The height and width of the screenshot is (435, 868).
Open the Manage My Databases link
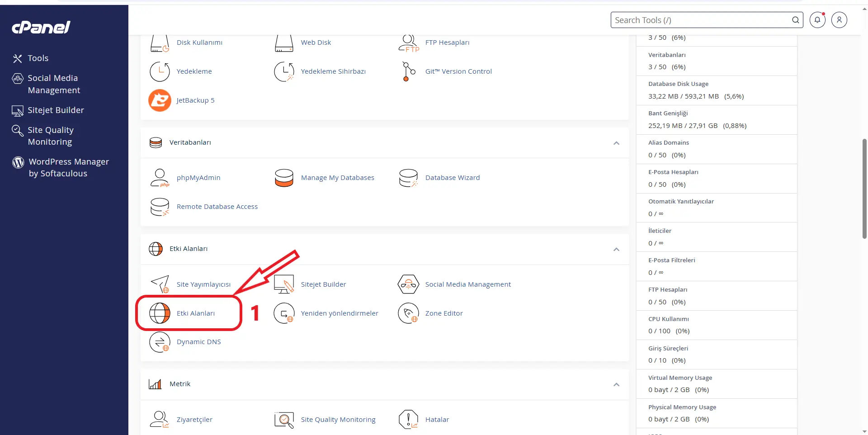pyautogui.click(x=337, y=178)
